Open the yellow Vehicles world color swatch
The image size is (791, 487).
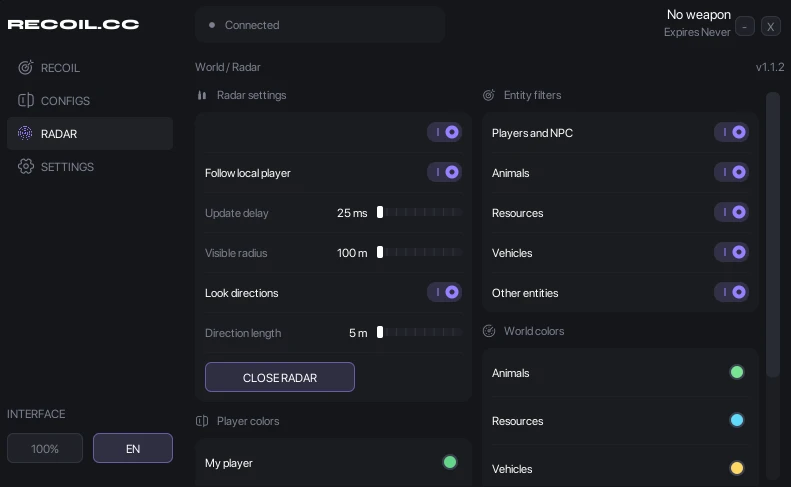737,468
